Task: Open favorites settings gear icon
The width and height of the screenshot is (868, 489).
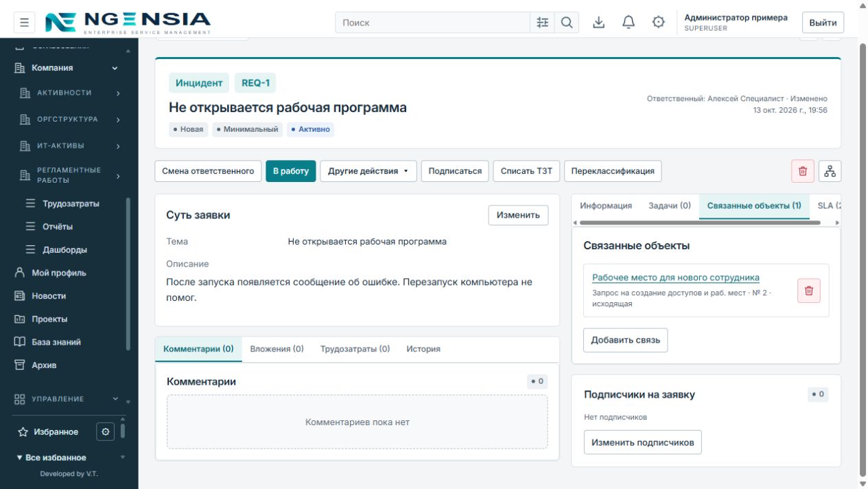Action: [105, 432]
